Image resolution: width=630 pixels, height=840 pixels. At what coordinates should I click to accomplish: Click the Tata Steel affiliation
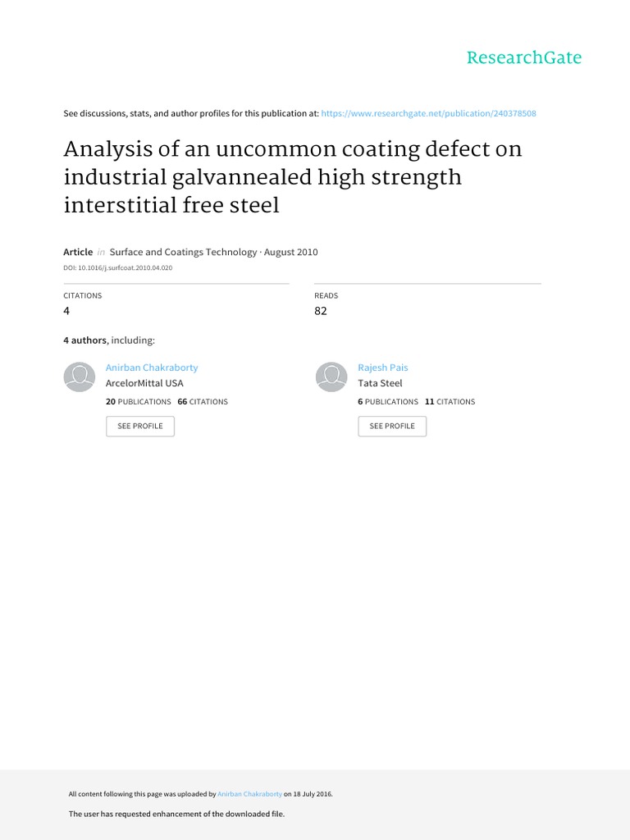pyautogui.click(x=380, y=383)
